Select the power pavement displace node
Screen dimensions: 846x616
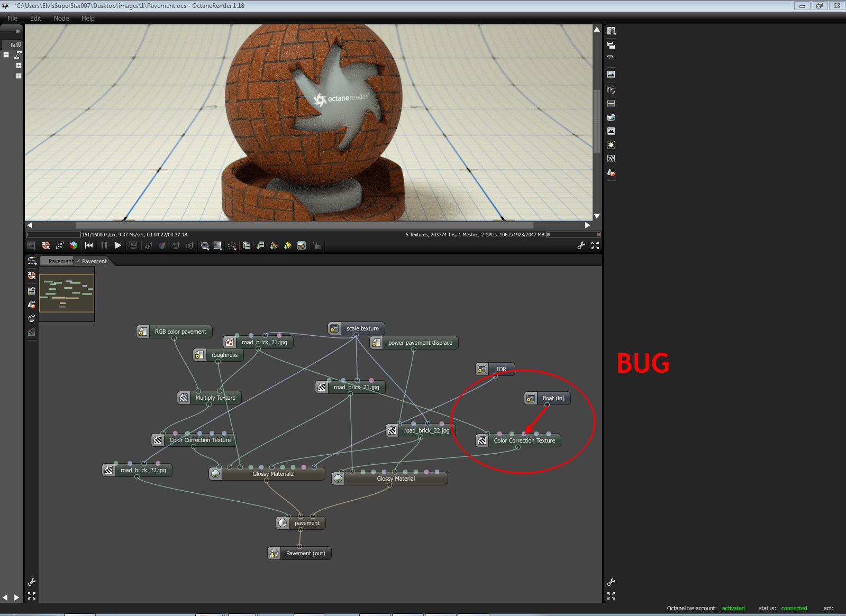[x=414, y=343]
